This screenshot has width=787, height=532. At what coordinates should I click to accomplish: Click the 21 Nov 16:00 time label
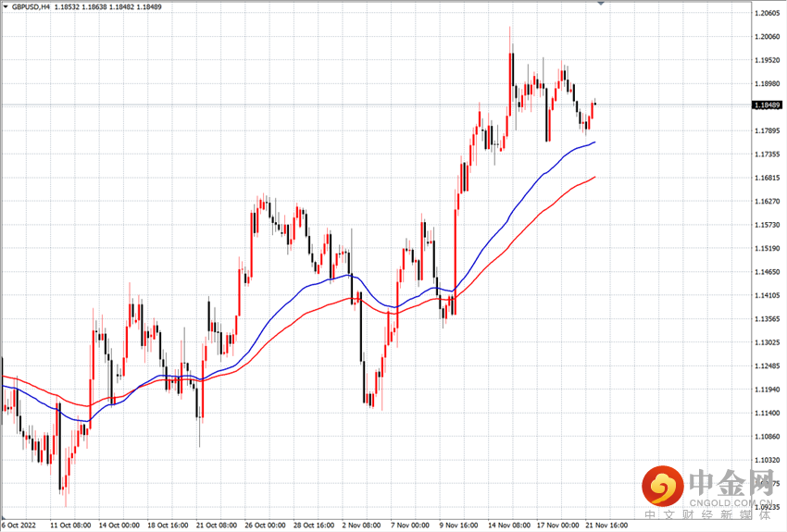[606, 525]
